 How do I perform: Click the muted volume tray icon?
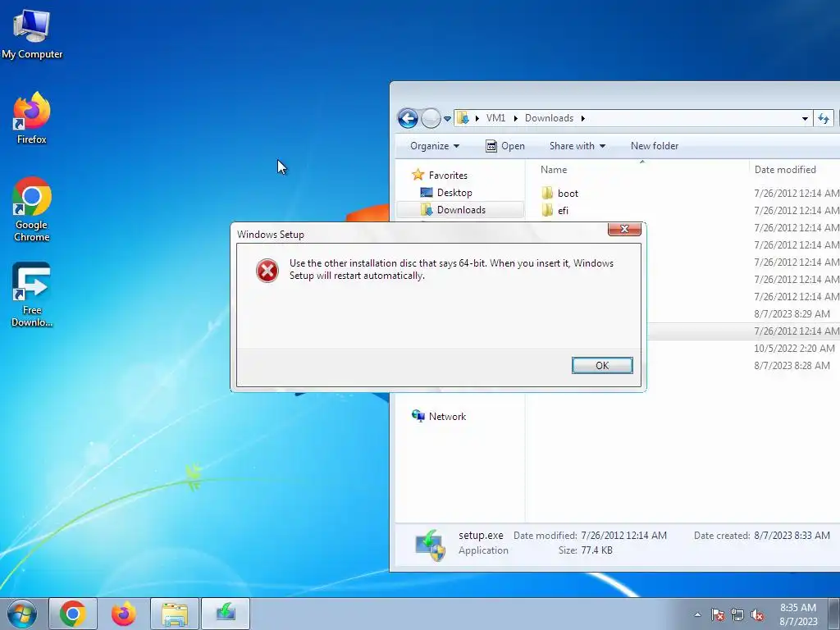pos(757,614)
